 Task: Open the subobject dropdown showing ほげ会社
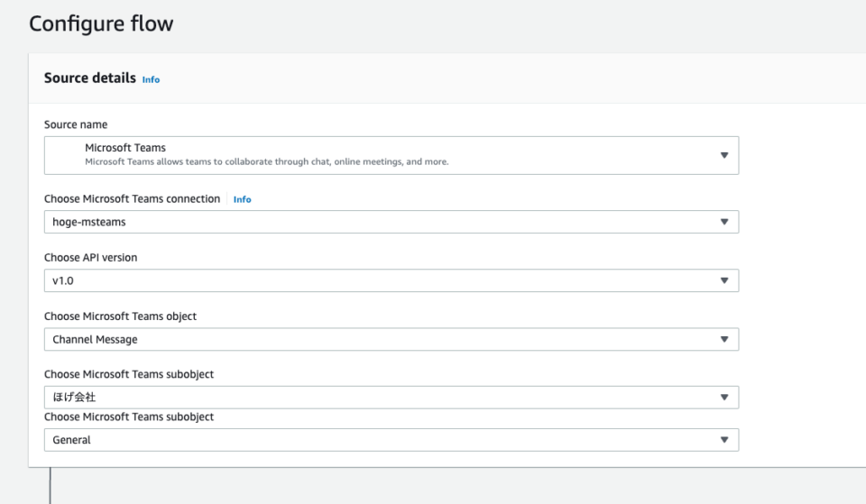point(391,398)
